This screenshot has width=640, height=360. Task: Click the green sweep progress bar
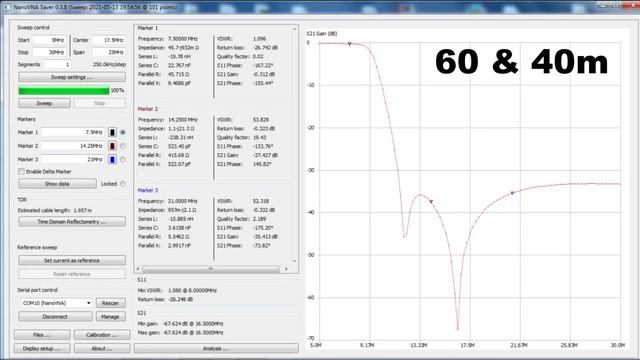pos(64,91)
